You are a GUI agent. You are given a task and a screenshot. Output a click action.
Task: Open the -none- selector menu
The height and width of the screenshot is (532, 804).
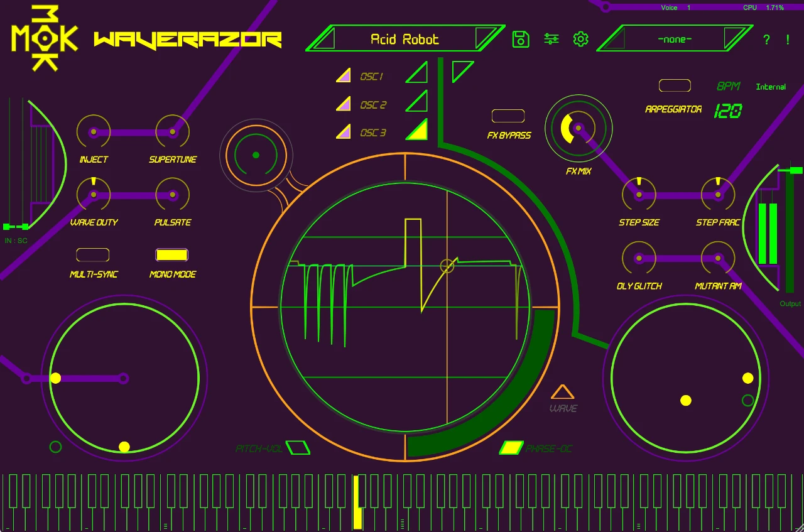[x=675, y=40]
